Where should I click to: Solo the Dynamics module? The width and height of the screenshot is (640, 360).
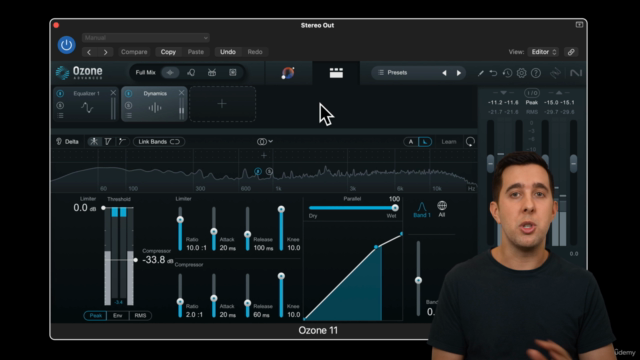[128, 105]
